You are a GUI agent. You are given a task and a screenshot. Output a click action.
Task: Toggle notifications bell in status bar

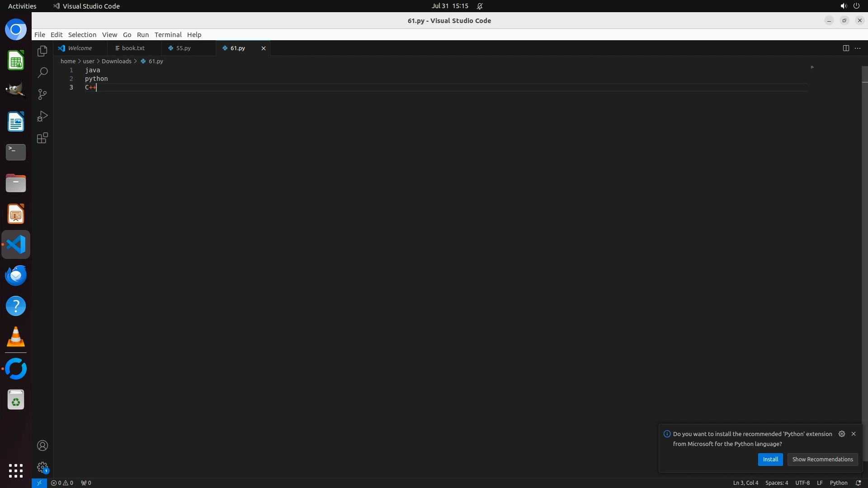[858, 483]
